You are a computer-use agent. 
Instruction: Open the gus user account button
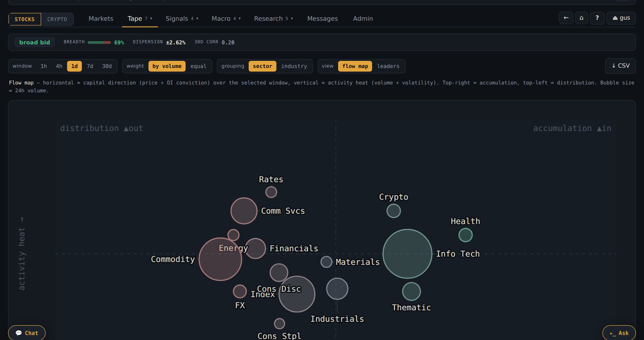coord(621,18)
